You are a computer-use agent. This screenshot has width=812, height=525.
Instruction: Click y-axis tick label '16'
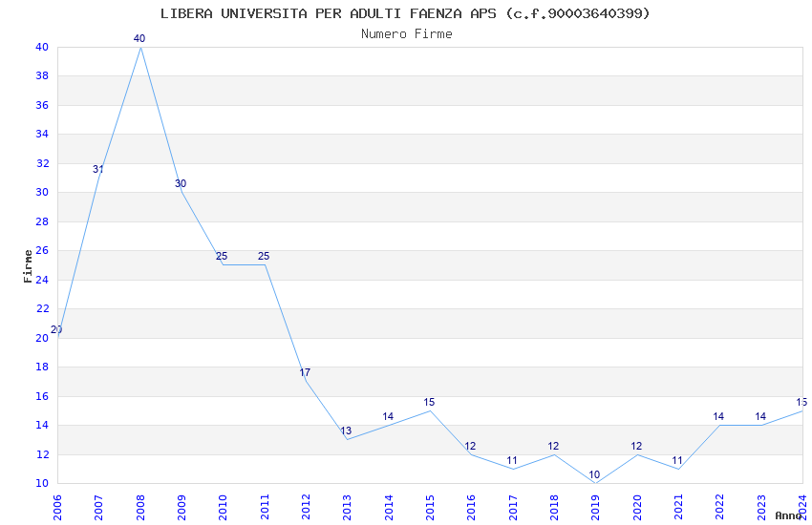click(42, 396)
